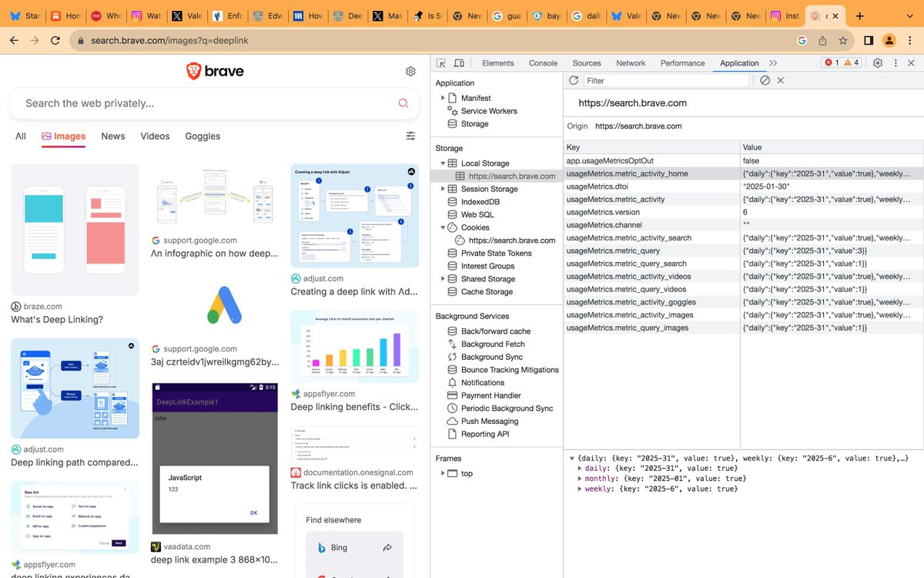Show more DevTools tabs with chevrons

[773, 63]
